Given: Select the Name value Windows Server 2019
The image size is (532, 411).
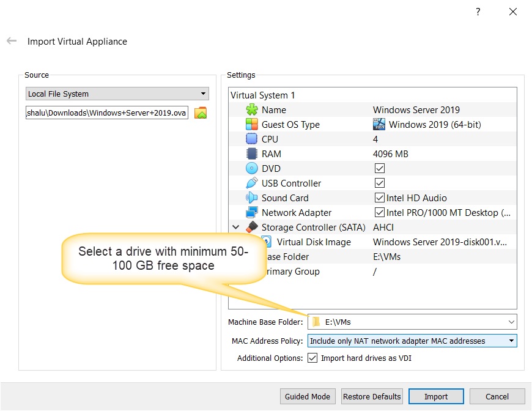Looking at the screenshot, I should (416, 109).
